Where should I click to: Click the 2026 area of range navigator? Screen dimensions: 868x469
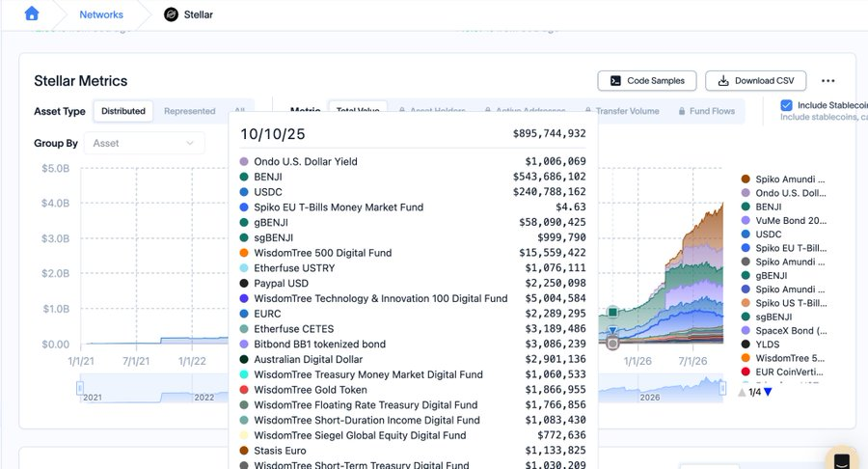[650, 397]
